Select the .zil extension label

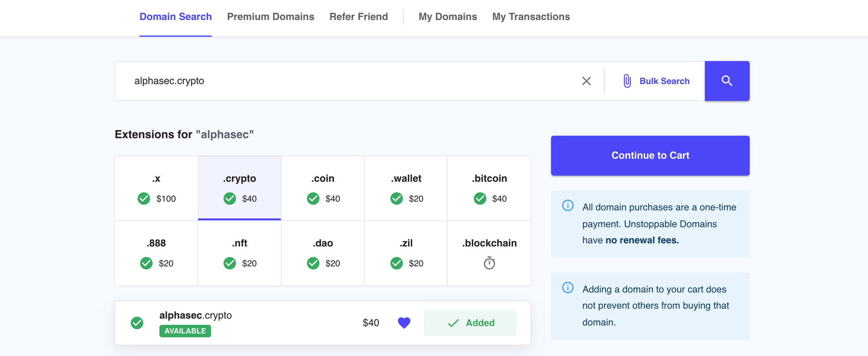(406, 243)
